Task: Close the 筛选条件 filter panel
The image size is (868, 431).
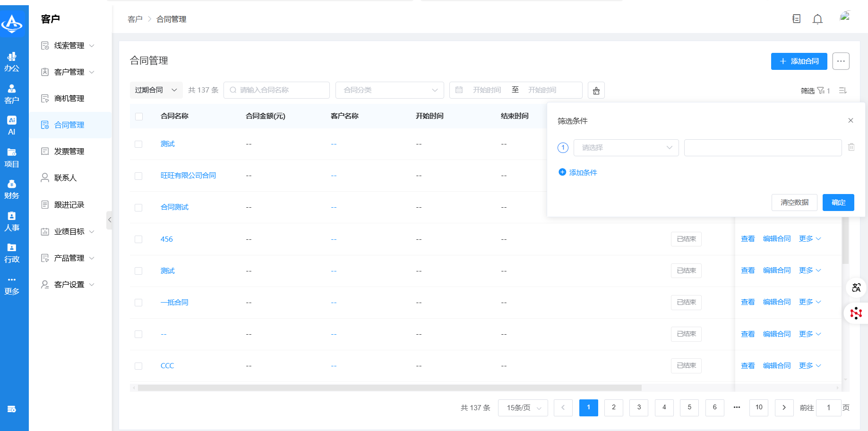Action: (x=851, y=120)
